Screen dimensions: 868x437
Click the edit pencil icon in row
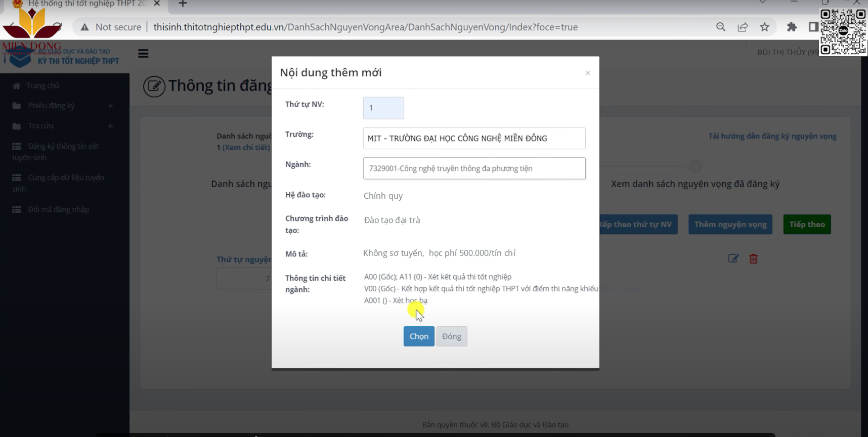point(733,258)
